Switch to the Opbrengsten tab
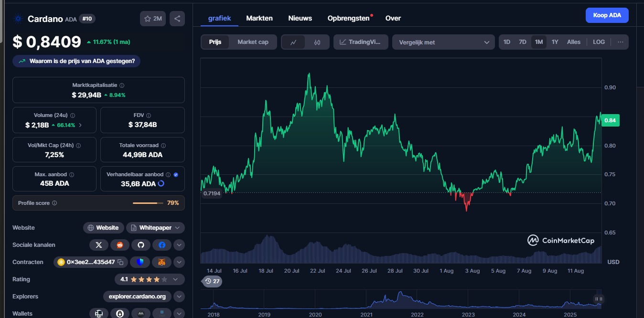 349,18
